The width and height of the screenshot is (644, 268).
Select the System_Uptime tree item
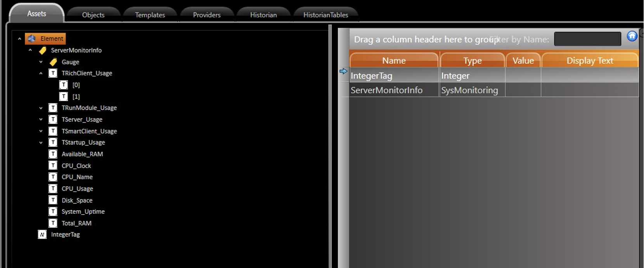click(83, 212)
